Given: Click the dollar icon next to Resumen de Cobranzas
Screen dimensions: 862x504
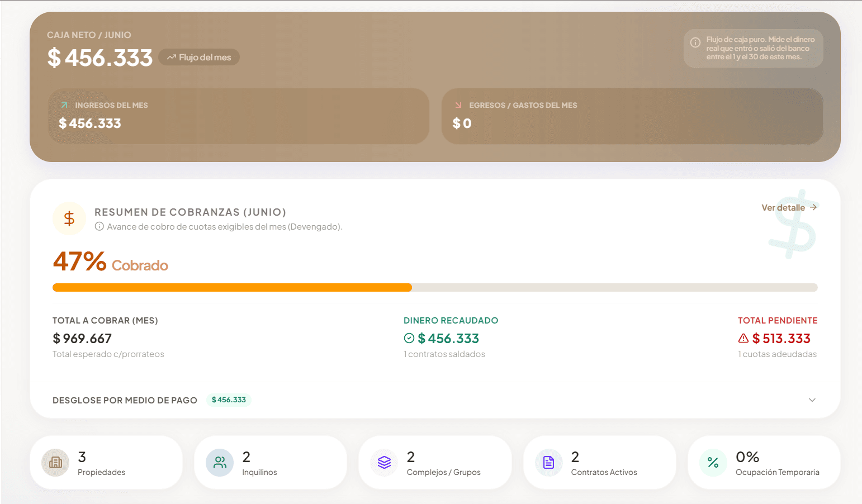Looking at the screenshot, I should pos(69,218).
